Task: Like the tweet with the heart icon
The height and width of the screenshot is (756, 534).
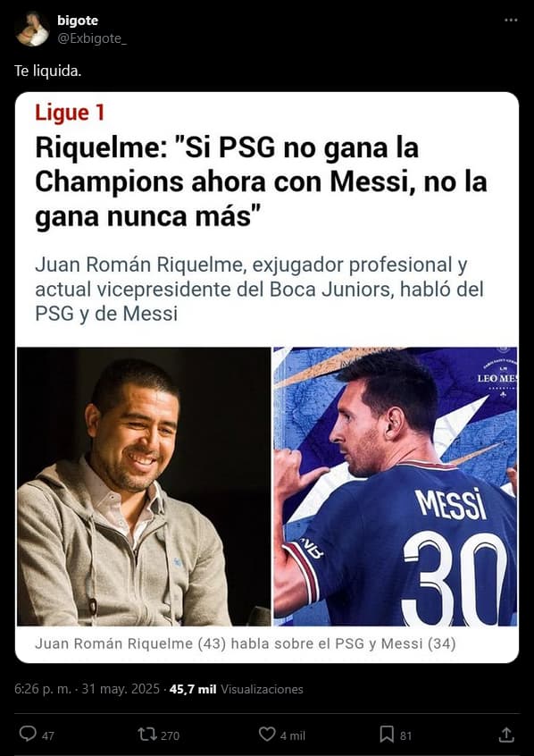Action: coord(266,734)
